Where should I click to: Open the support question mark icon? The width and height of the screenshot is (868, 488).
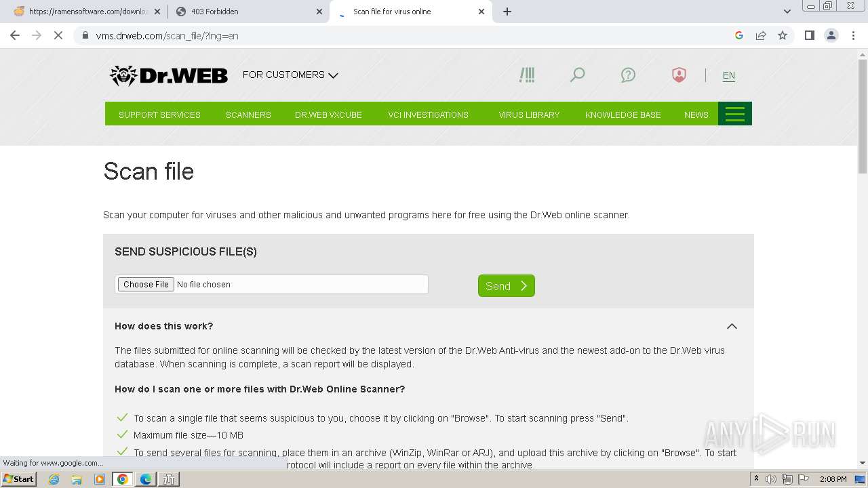pos(628,75)
